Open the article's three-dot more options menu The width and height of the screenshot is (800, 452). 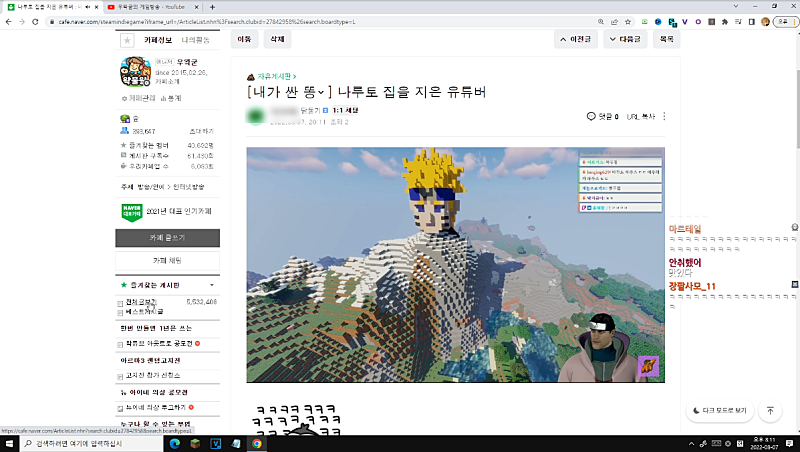pos(664,117)
